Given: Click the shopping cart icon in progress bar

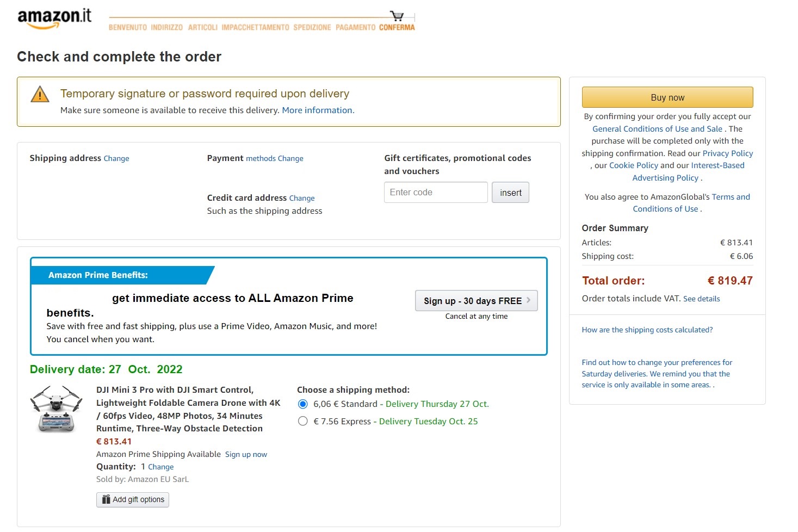Looking at the screenshot, I should tap(397, 16).
